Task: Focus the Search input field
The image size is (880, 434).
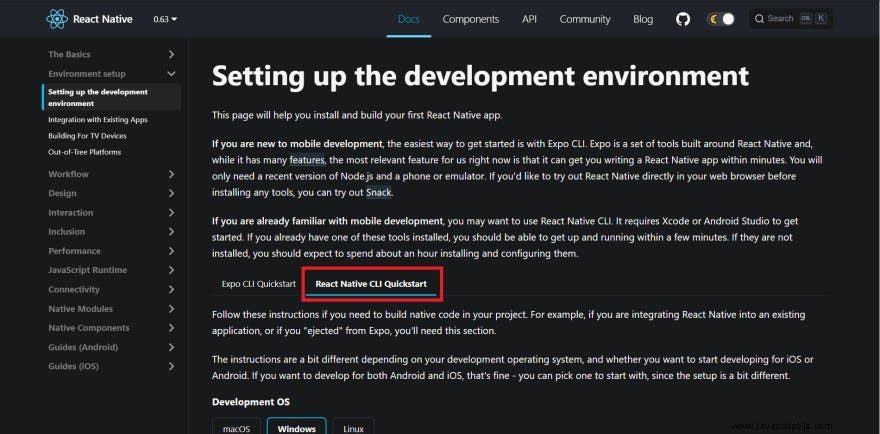Action: pyautogui.click(x=791, y=19)
